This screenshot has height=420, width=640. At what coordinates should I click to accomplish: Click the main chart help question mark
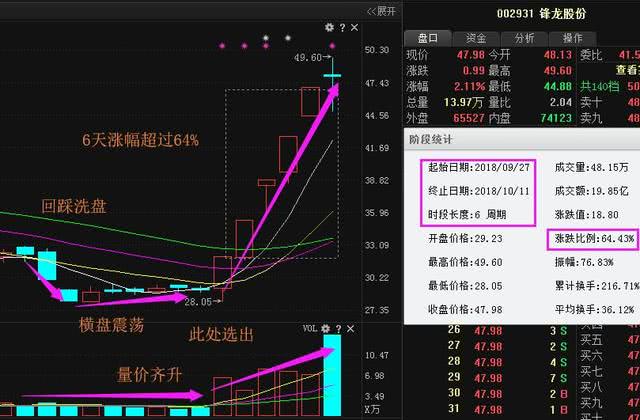click(x=343, y=27)
